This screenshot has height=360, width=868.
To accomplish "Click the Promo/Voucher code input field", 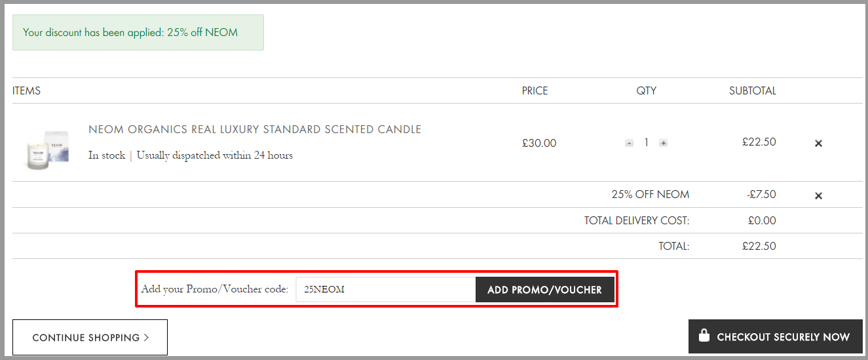I will pyautogui.click(x=386, y=289).
